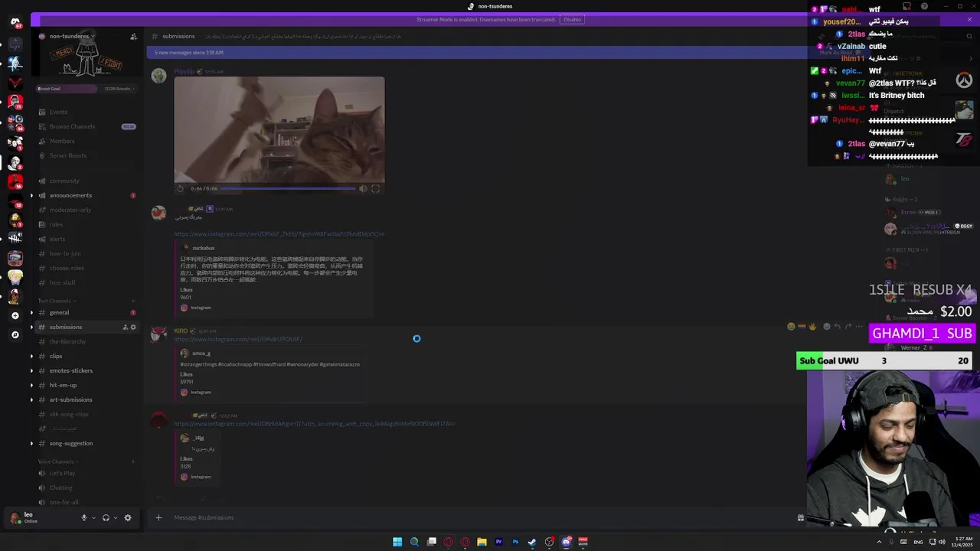Click the zackabua embed author name
The image size is (980, 551).
(204, 248)
